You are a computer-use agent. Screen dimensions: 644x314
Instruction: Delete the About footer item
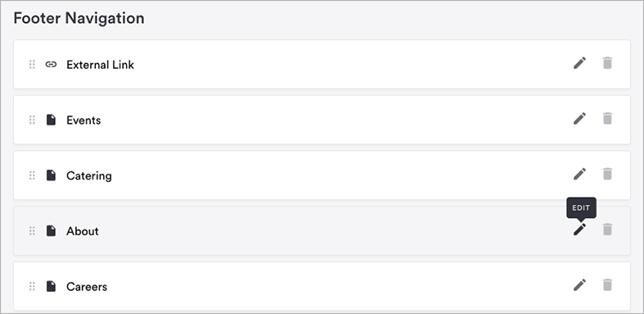(x=607, y=230)
